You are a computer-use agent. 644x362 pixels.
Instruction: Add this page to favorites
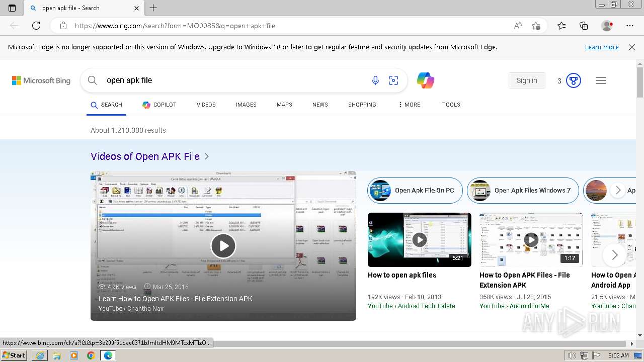point(536,26)
